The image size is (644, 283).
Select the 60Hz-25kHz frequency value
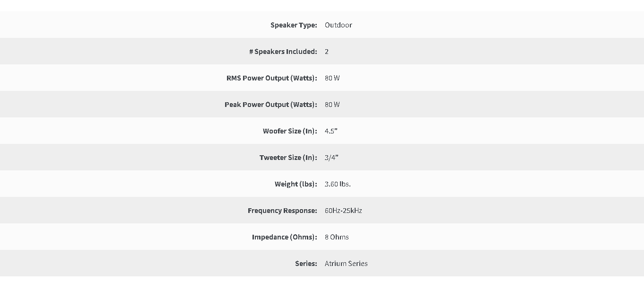(x=343, y=211)
